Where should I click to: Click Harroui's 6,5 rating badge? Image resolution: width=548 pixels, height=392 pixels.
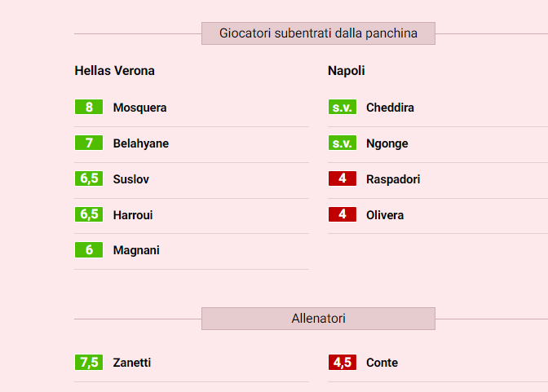tap(88, 215)
